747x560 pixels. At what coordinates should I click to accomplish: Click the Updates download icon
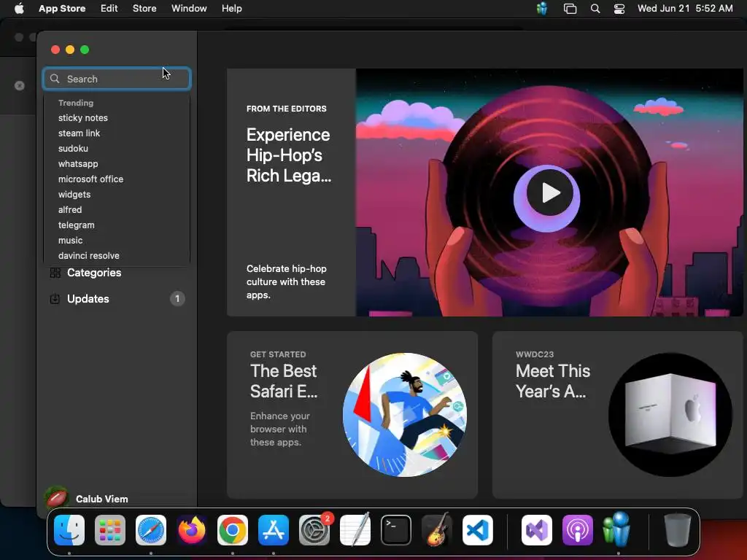[x=55, y=298]
